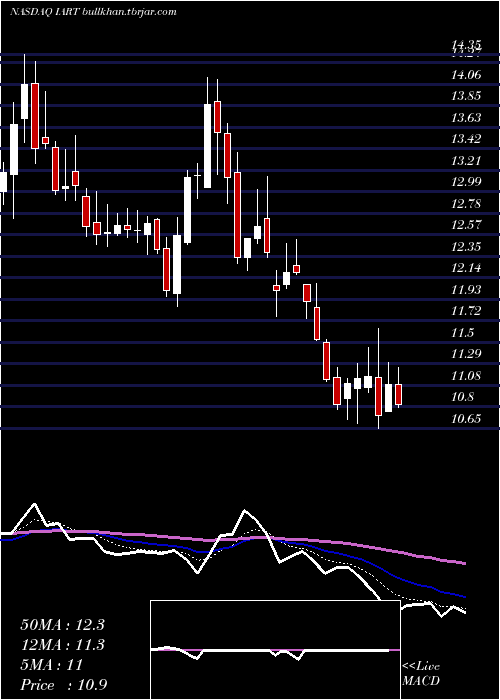Select the last red candlestick on the right
Image resolution: width=500 pixels, height=700 pixels.
[398, 394]
